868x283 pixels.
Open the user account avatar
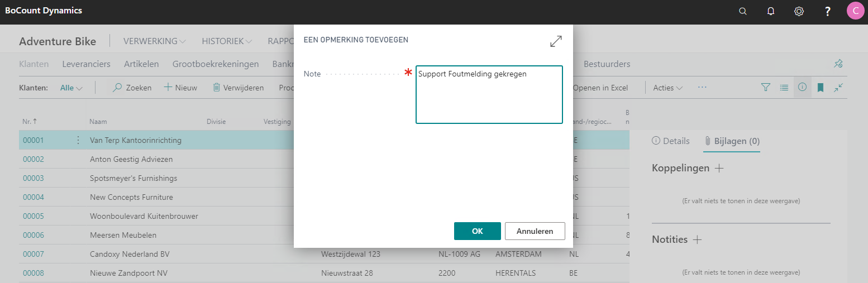855,11
